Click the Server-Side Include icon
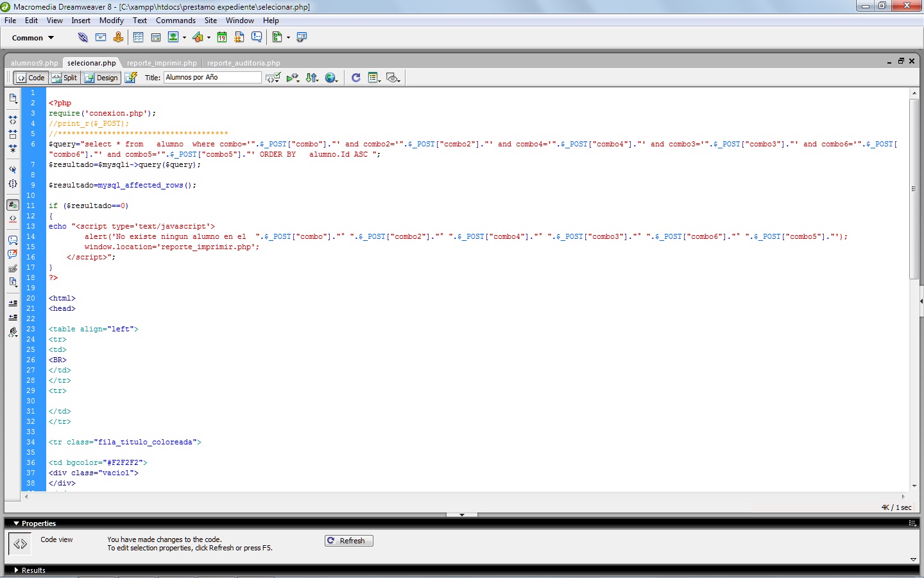The image size is (924, 578). click(239, 37)
